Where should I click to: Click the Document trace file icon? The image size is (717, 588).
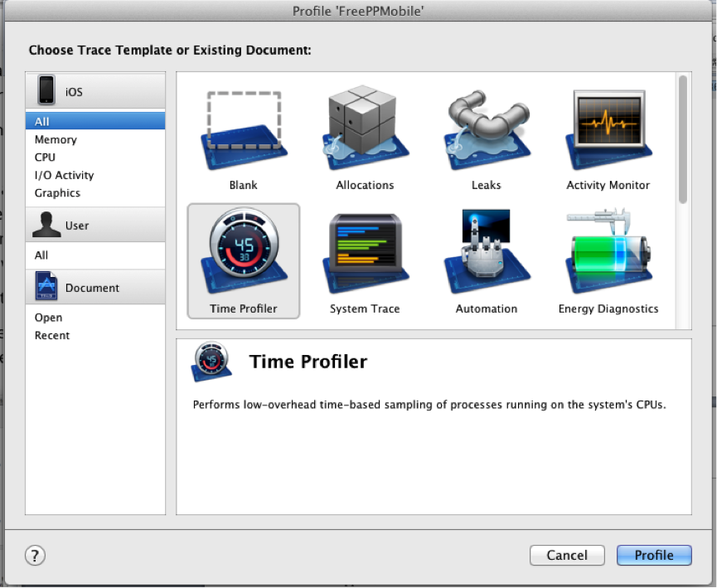click(46, 285)
